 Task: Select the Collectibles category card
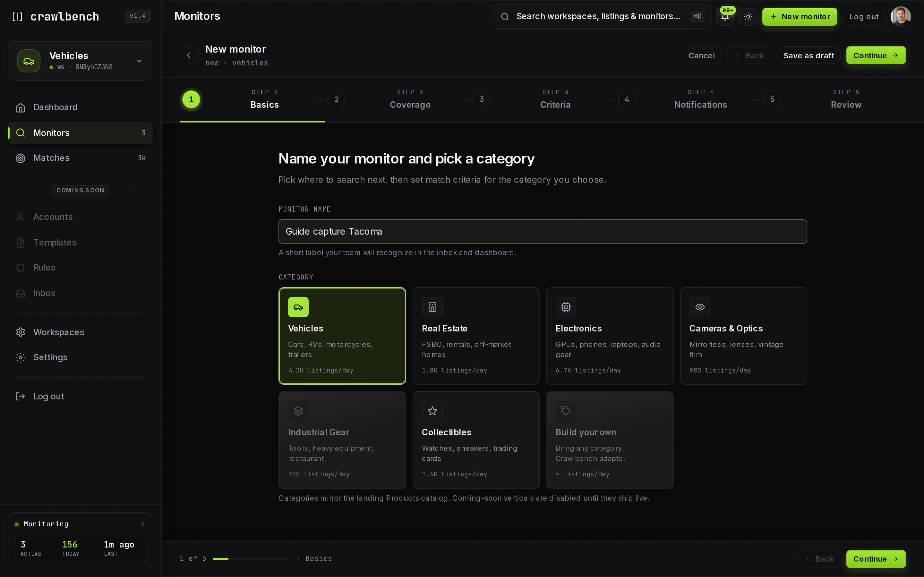click(476, 440)
